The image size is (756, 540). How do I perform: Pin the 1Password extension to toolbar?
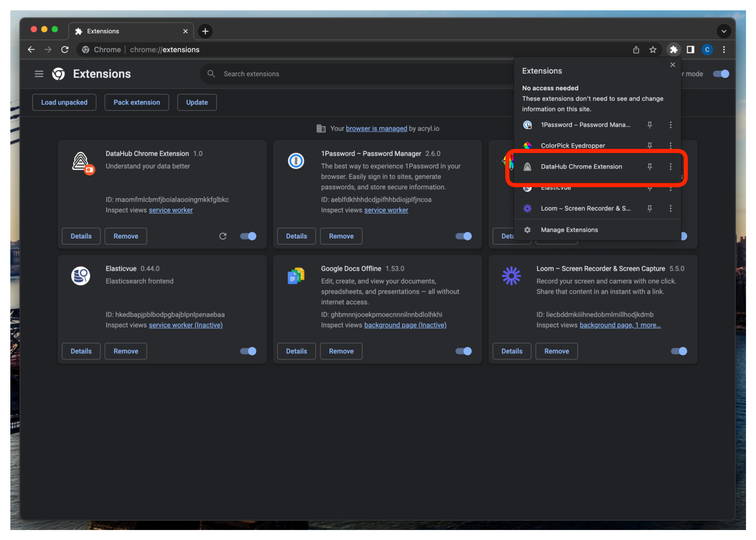[x=650, y=125]
